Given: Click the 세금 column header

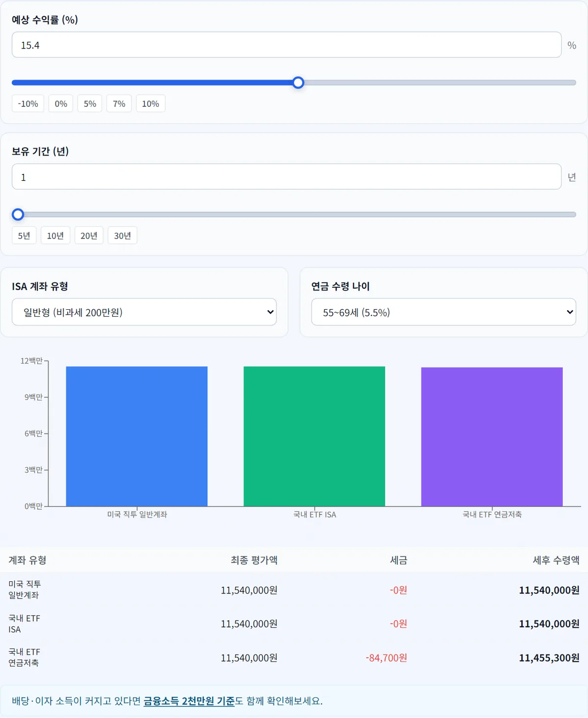Looking at the screenshot, I should [x=398, y=560].
